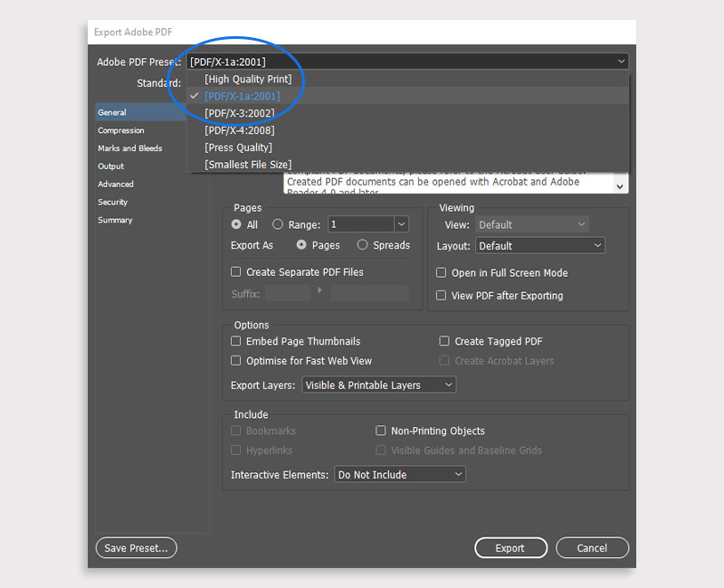Image resolution: width=724 pixels, height=588 pixels.
Task: Cancel the Export Adobe PDF dialog
Action: [x=592, y=548]
